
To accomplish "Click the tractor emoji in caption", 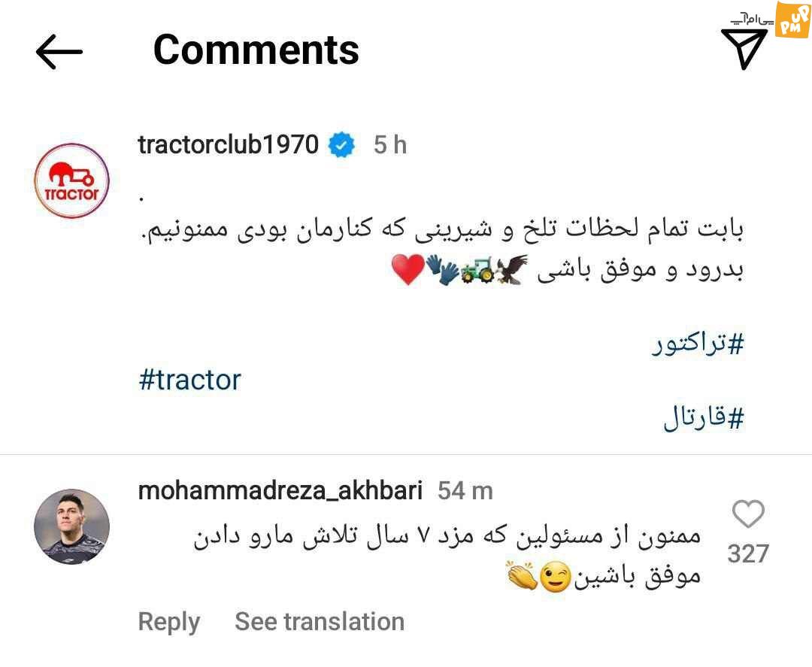I will pos(477,270).
